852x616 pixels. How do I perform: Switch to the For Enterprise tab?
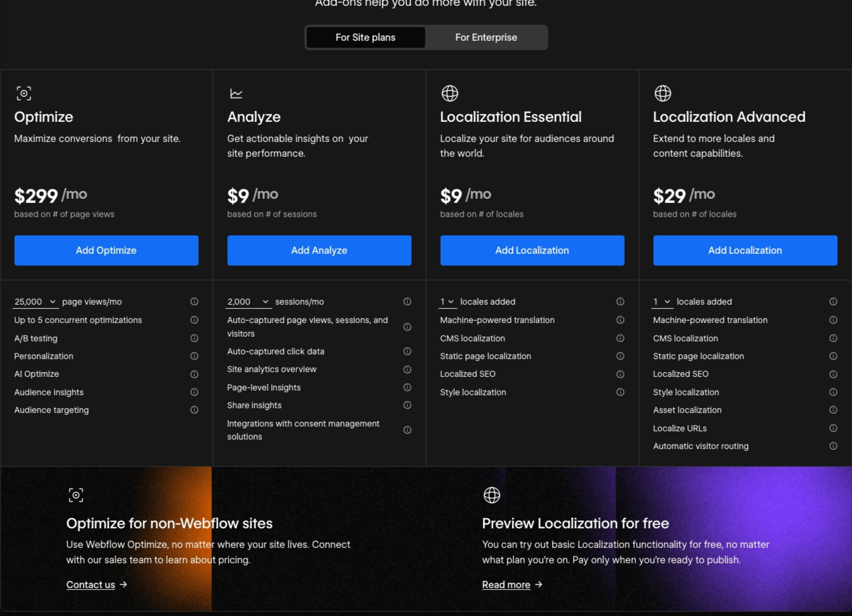tap(486, 37)
